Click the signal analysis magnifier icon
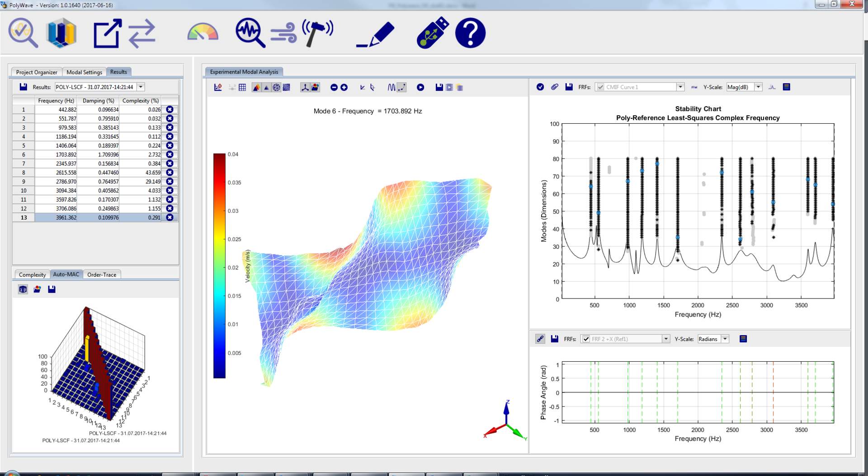Screen dimensions: 868x476 [250, 33]
